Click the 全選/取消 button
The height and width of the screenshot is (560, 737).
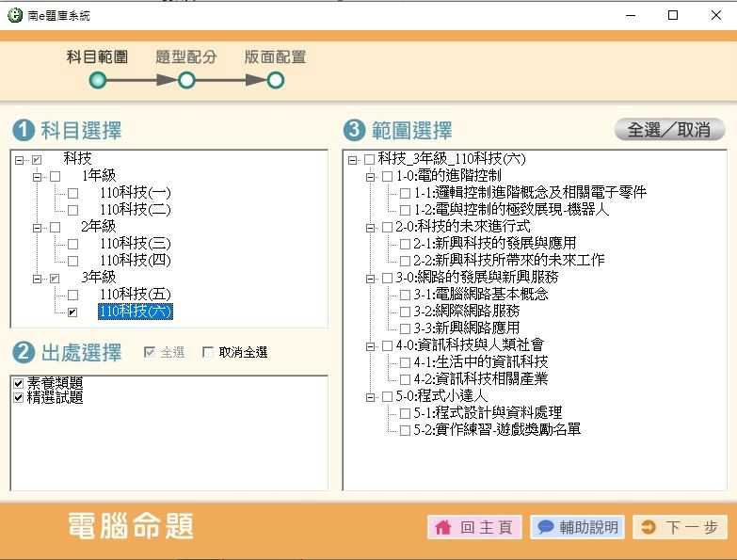click(x=669, y=129)
